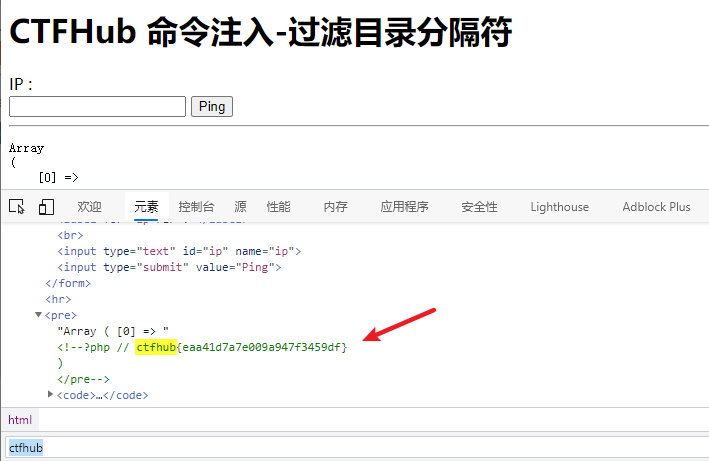Screen dimensions: 709x461
Task: Open the 性能 tab
Action: pyautogui.click(x=279, y=207)
